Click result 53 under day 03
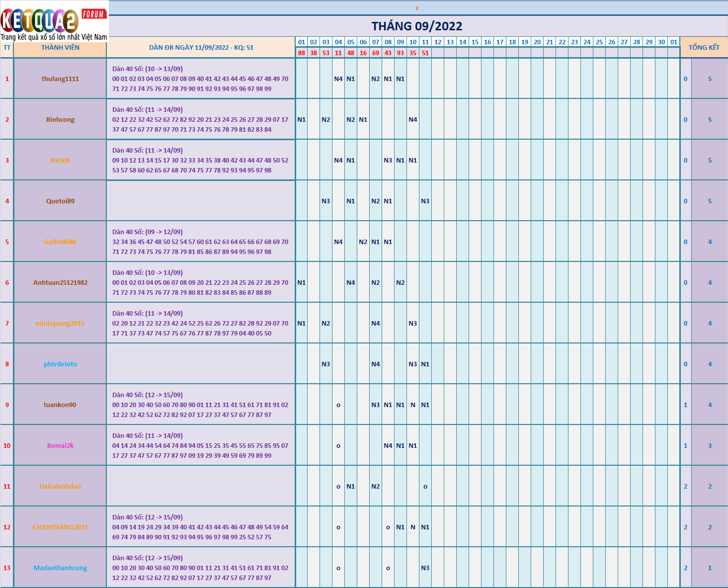This screenshot has width=728, height=588. coord(326,53)
